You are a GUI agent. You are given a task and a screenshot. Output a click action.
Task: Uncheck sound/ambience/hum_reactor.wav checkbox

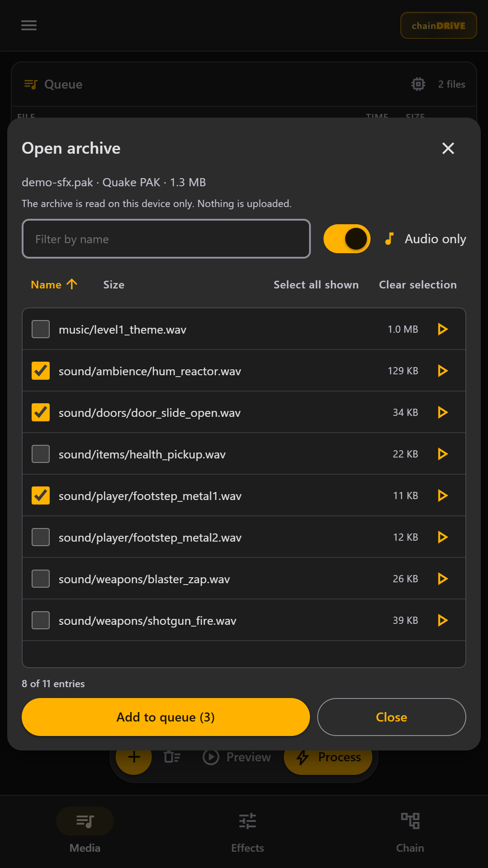pos(41,371)
